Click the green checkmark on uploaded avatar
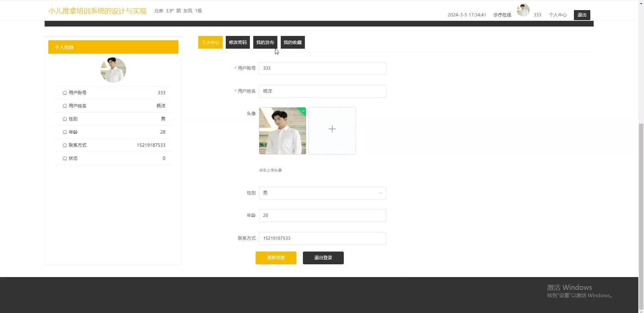Image resolution: width=644 pixels, height=313 pixels. [x=303, y=110]
